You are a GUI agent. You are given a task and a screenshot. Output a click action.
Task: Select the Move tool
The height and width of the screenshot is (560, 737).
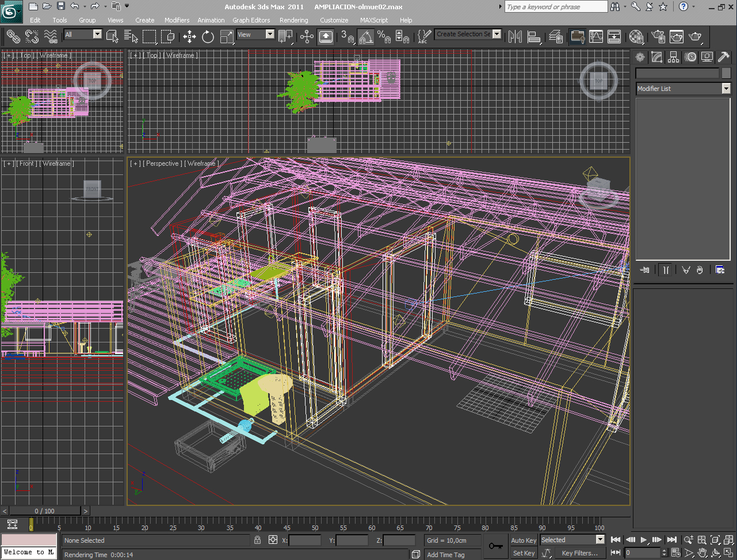coord(190,37)
